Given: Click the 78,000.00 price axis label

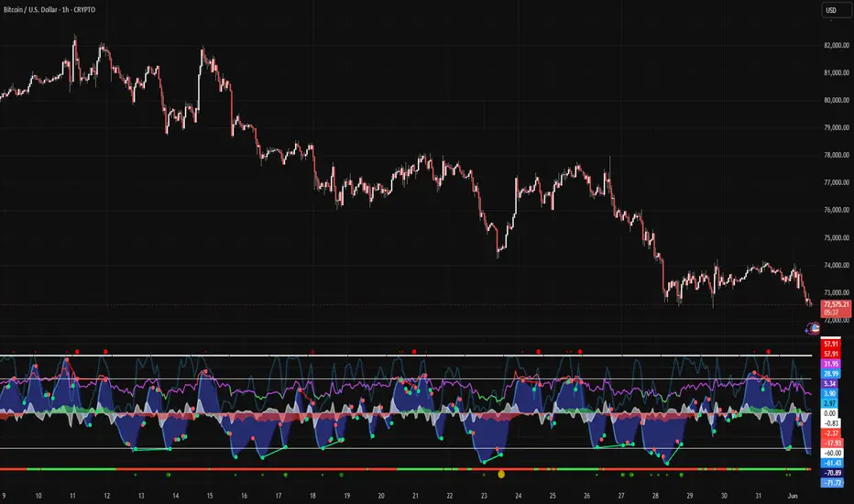Looking at the screenshot, I should (x=836, y=155).
